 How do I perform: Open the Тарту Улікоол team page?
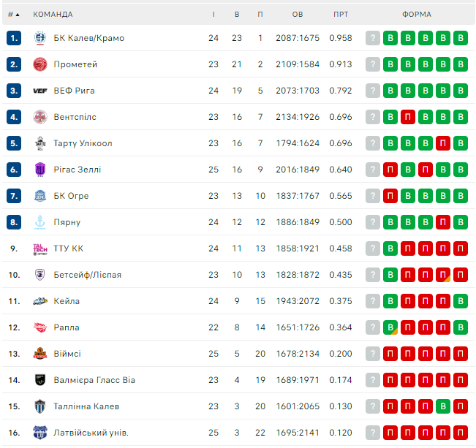click(83, 143)
